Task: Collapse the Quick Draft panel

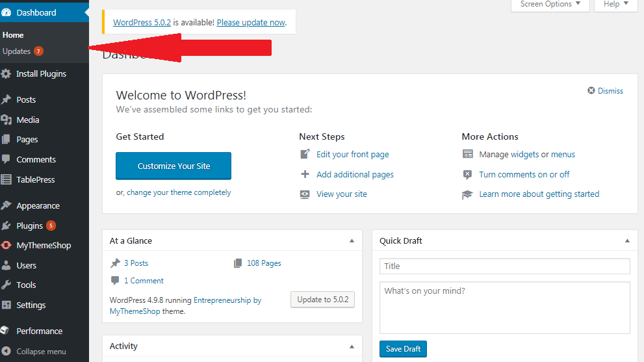Action: click(627, 240)
